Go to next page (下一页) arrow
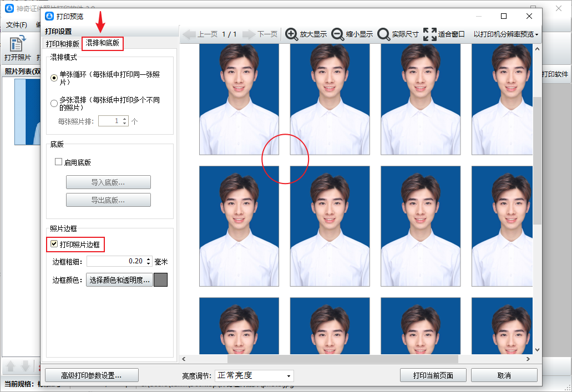This screenshot has width=572, height=392. click(249, 34)
